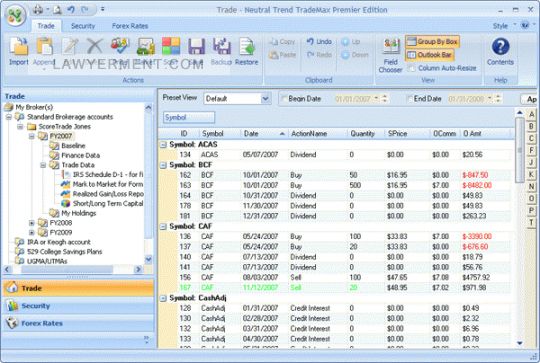Open the Field Chooser
The height and width of the screenshot is (363, 540).
390,55
